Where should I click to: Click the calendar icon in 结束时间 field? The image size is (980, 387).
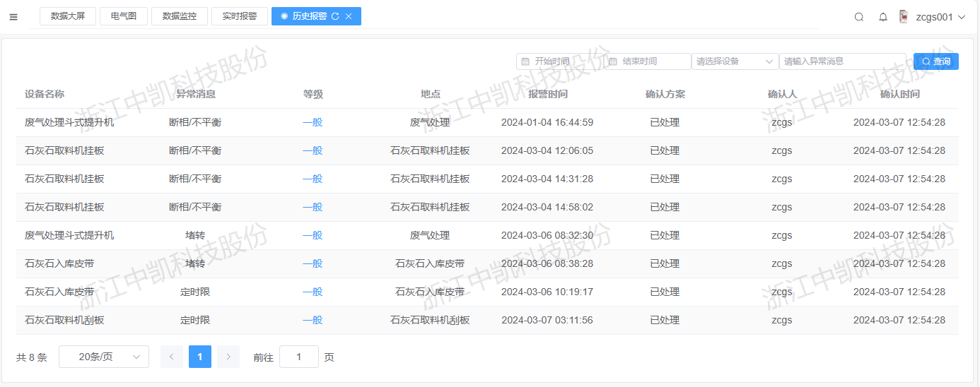(613, 61)
